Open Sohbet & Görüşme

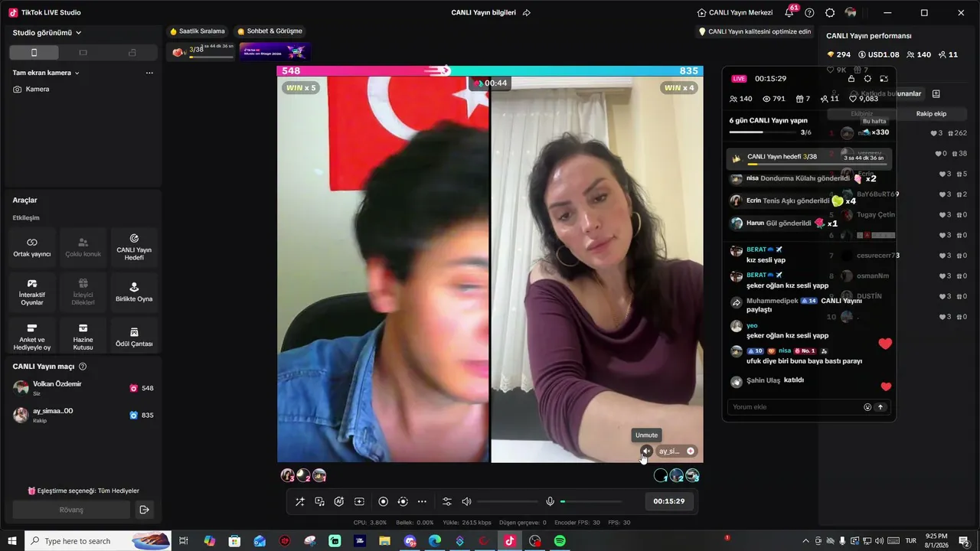pyautogui.click(x=270, y=31)
